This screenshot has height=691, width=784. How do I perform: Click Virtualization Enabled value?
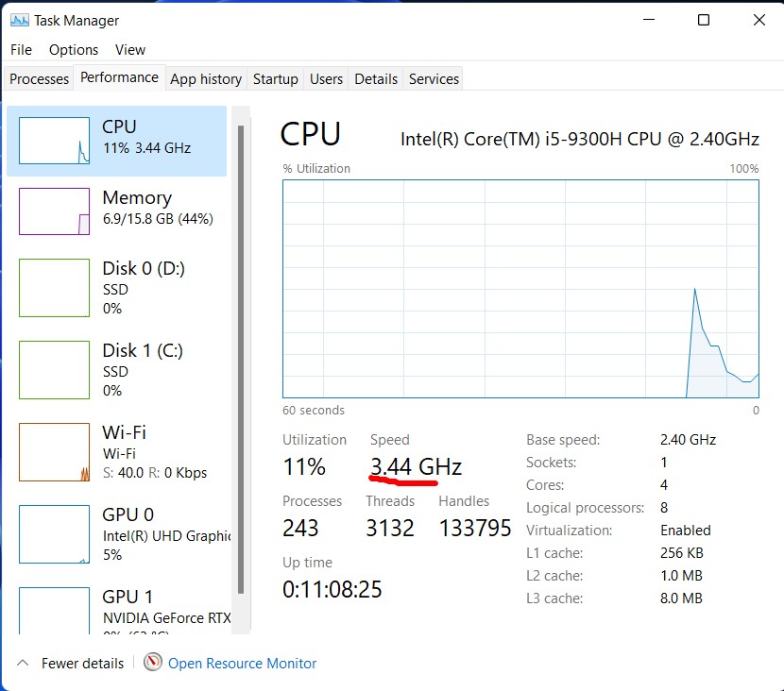point(686,531)
